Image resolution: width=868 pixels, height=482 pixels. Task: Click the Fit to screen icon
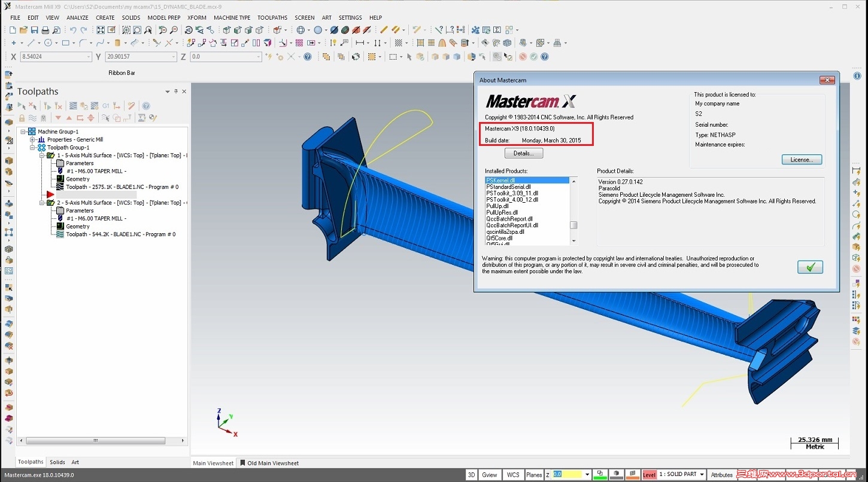coord(101,30)
